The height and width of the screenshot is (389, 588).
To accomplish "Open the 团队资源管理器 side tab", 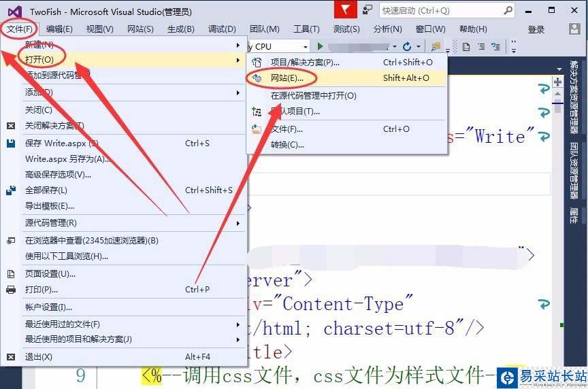I will (x=574, y=171).
